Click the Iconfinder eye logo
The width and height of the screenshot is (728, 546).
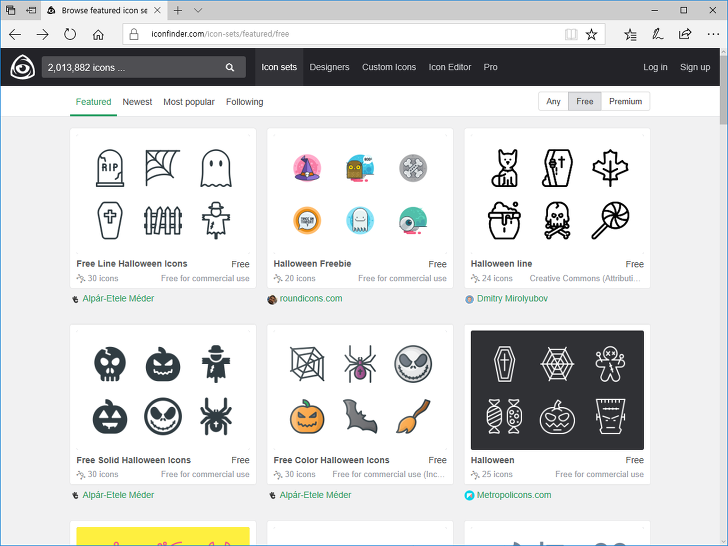pos(22,67)
